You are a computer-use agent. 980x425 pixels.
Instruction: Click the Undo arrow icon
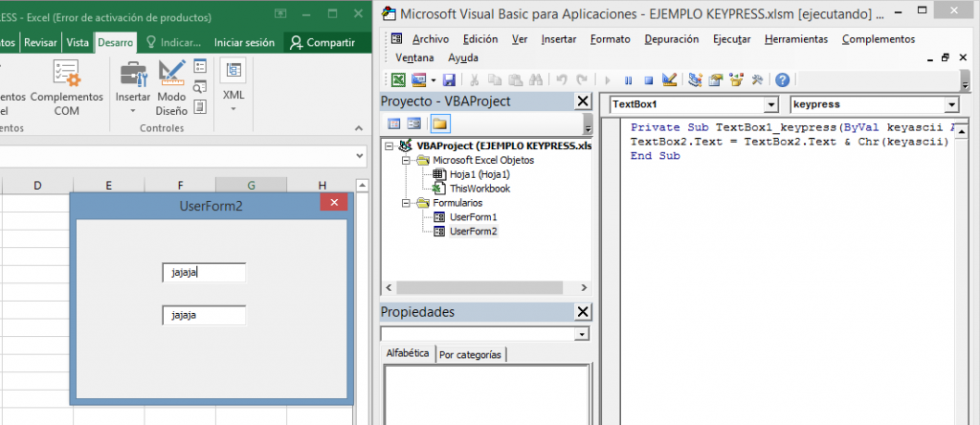pos(561,80)
